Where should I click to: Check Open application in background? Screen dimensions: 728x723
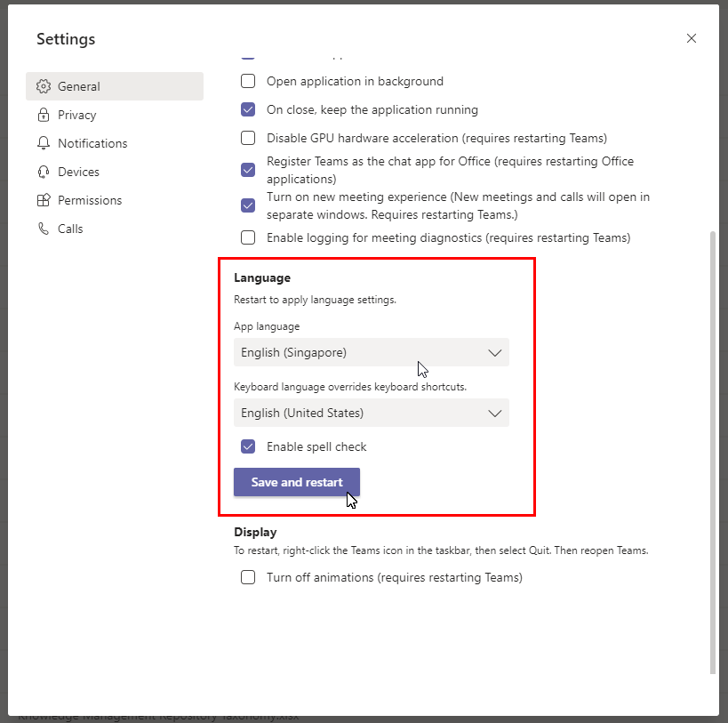tap(248, 81)
